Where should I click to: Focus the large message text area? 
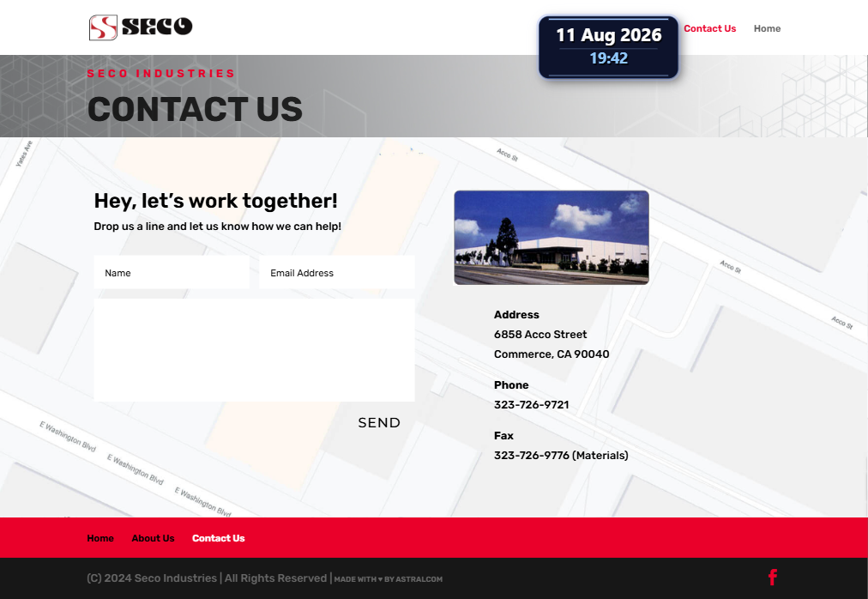254,350
